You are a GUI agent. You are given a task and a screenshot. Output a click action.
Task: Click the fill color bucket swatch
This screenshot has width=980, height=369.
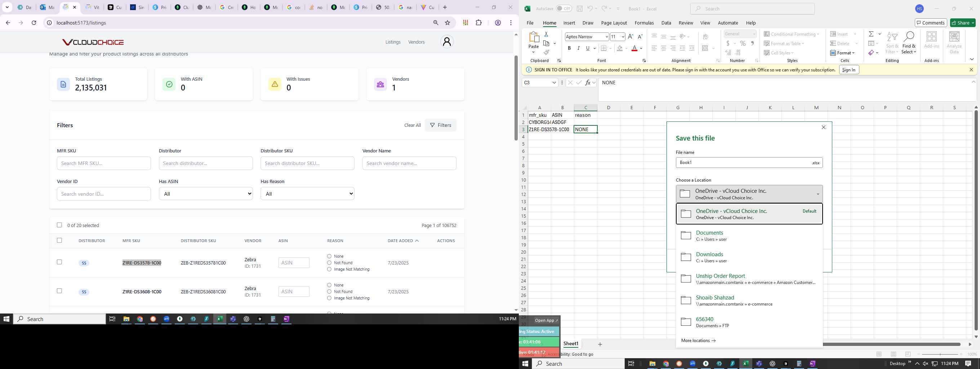click(620, 48)
